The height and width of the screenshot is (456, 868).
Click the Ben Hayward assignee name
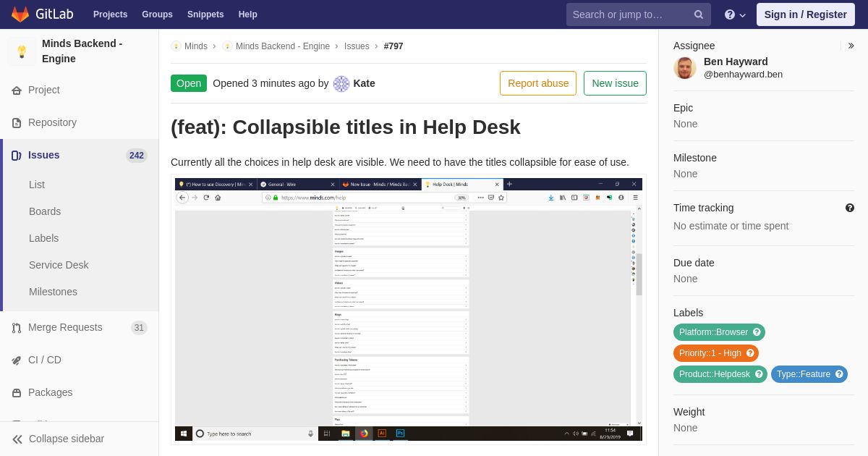pos(736,62)
